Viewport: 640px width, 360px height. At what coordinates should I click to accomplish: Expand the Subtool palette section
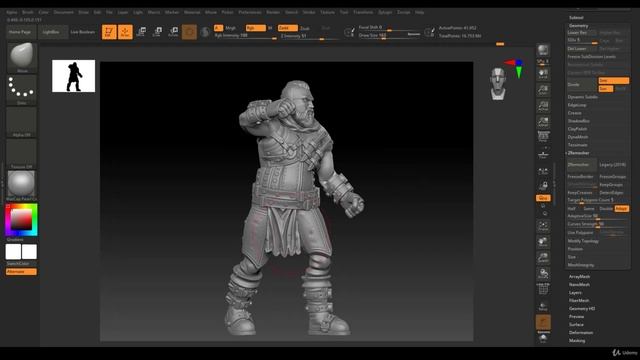click(576, 18)
